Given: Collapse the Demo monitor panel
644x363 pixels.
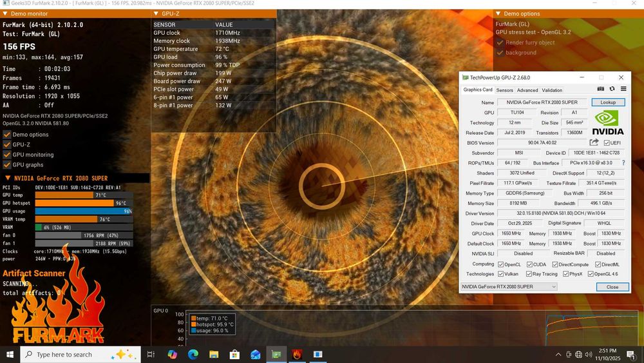Looking at the screenshot, I should (x=6, y=14).
